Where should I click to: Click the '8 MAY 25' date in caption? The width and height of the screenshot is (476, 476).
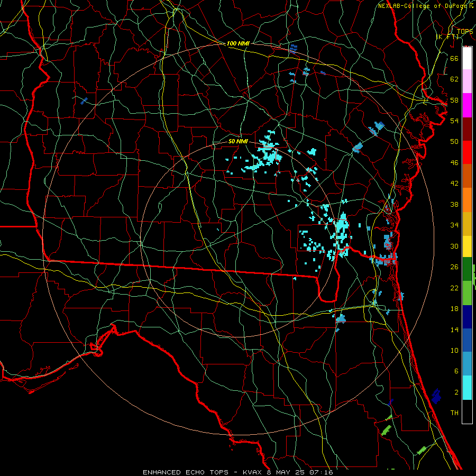click(x=287, y=472)
